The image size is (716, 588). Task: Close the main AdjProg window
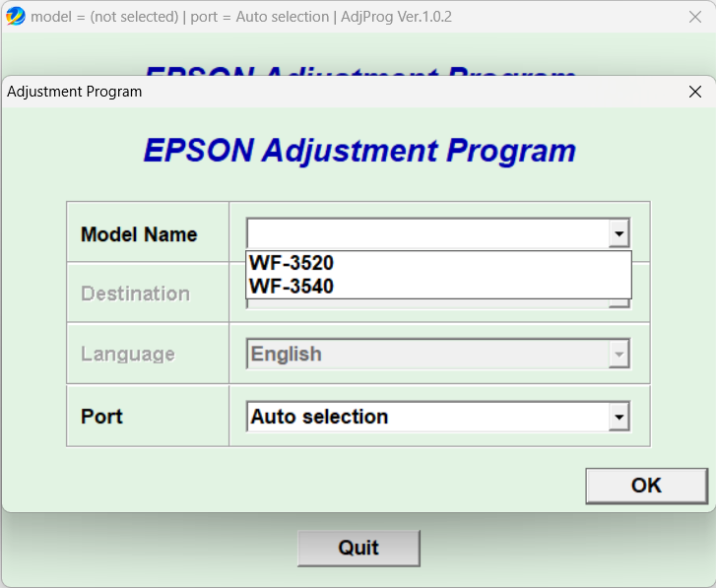click(693, 17)
